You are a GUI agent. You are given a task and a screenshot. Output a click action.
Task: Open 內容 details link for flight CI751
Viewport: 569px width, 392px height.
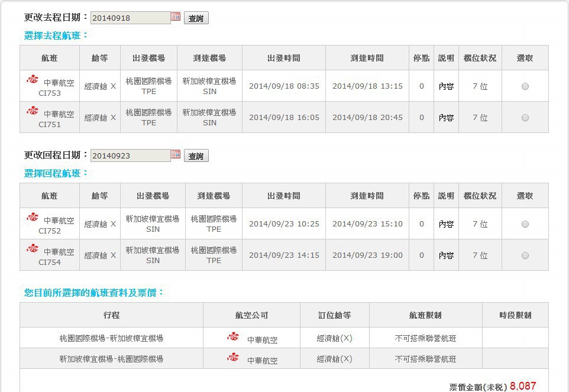coord(446,118)
